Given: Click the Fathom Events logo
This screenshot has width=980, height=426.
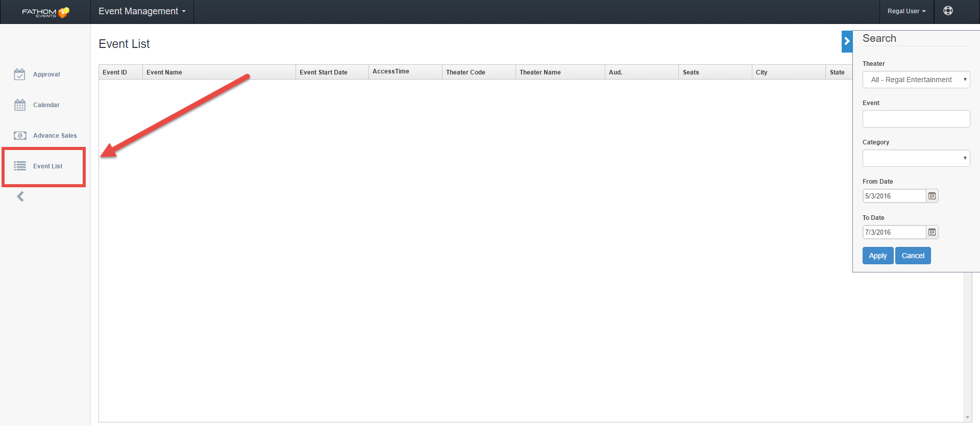Looking at the screenshot, I should pos(45,12).
